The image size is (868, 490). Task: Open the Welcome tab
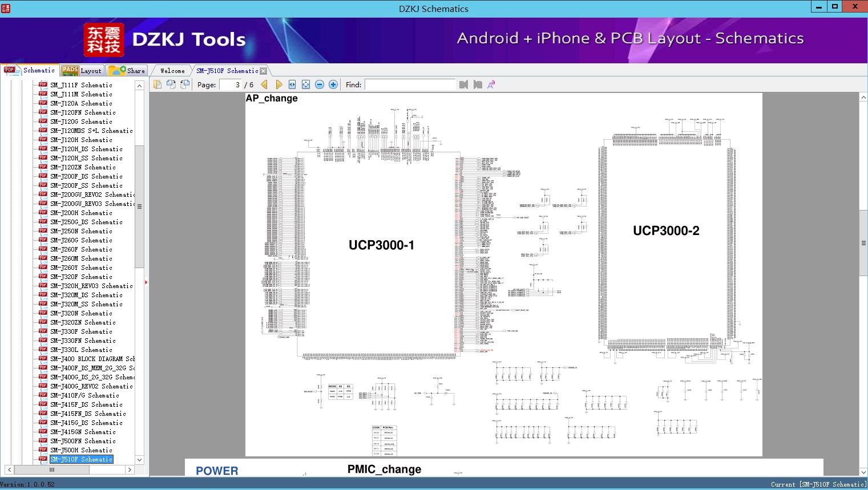[172, 71]
